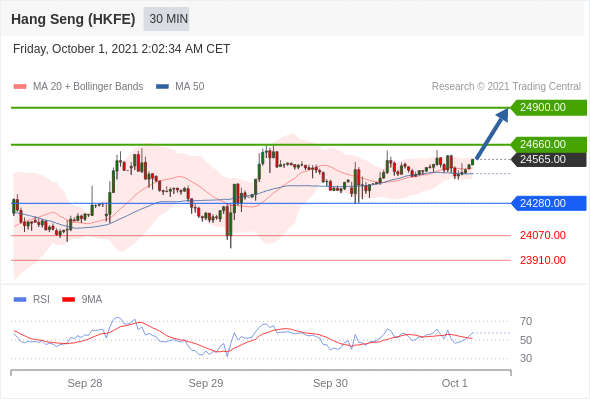Click the RSI 30 level label
Image resolution: width=590 pixels, height=400 pixels.
[526, 359]
